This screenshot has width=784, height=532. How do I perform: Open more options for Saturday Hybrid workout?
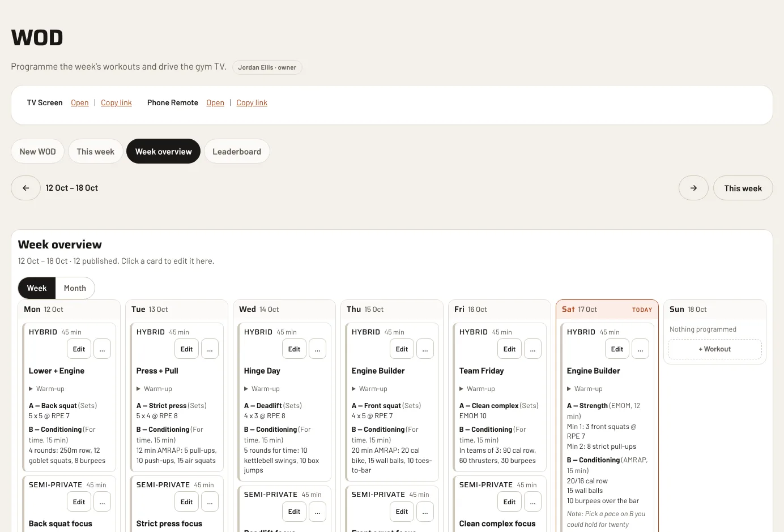tap(640, 349)
